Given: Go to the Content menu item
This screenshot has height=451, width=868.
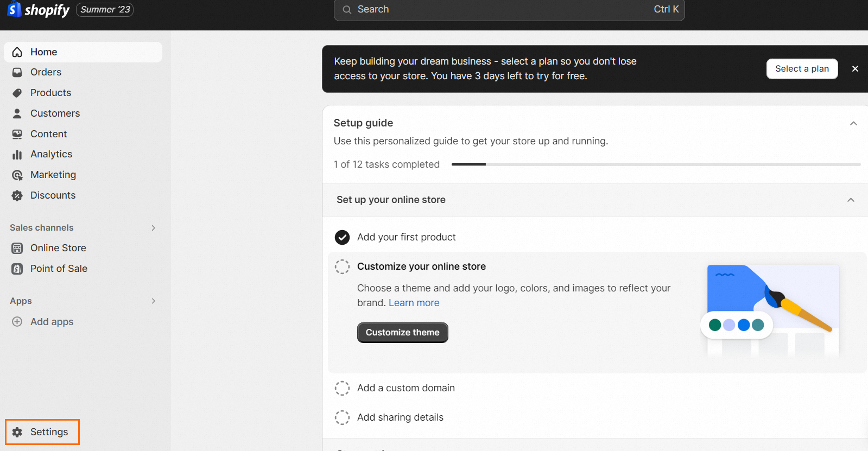Looking at the screenshot, I should point(48,134).
